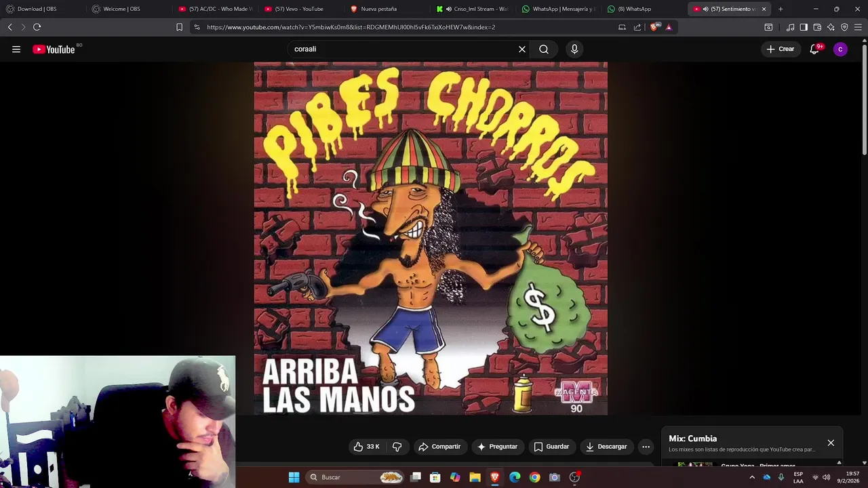The image size is (868, 488).
Task: Switch to Vevo - YouTube tab
Action: 301,9
